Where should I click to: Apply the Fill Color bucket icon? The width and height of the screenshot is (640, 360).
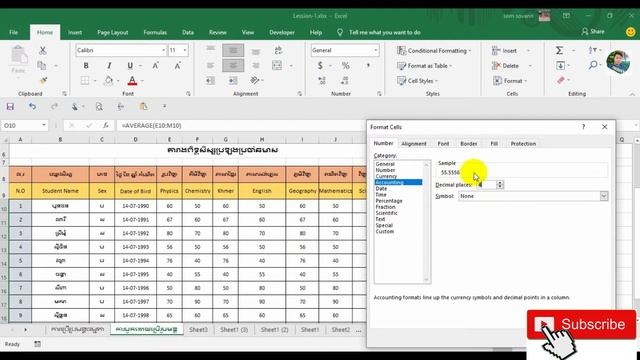point(109,80)
